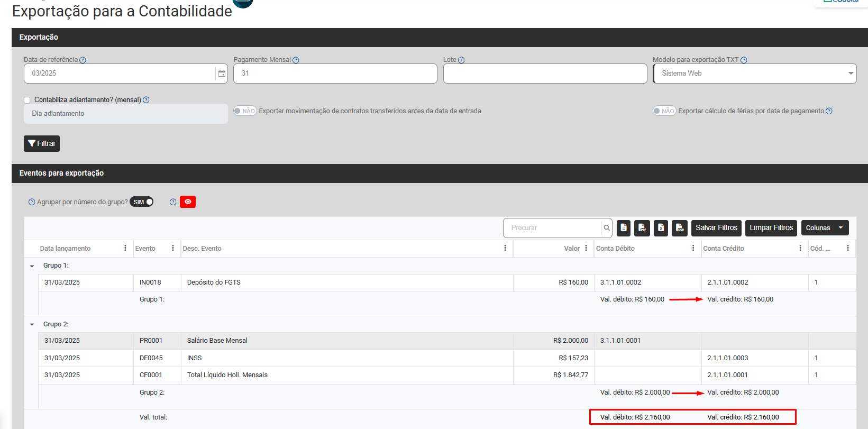Screen dimensions: 868x429
Task: Click the help icon beside Pagamento Mensal
Action: click(296, 60)
